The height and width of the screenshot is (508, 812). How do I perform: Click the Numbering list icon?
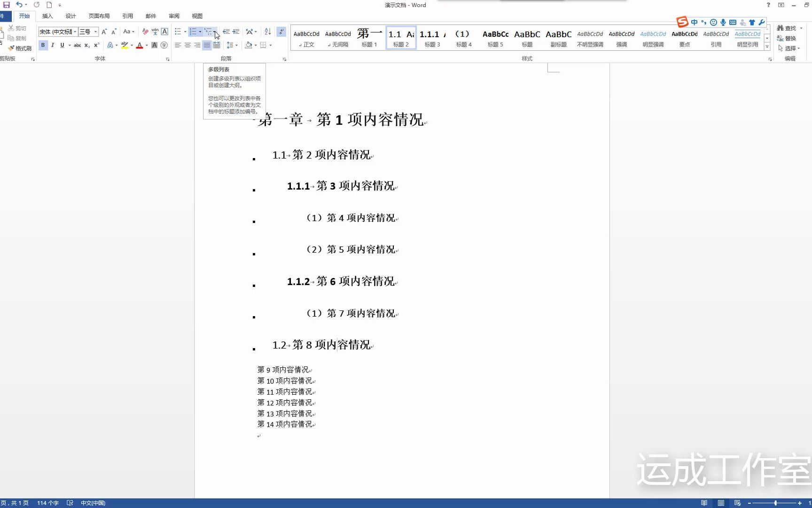[x=193, y=32]
